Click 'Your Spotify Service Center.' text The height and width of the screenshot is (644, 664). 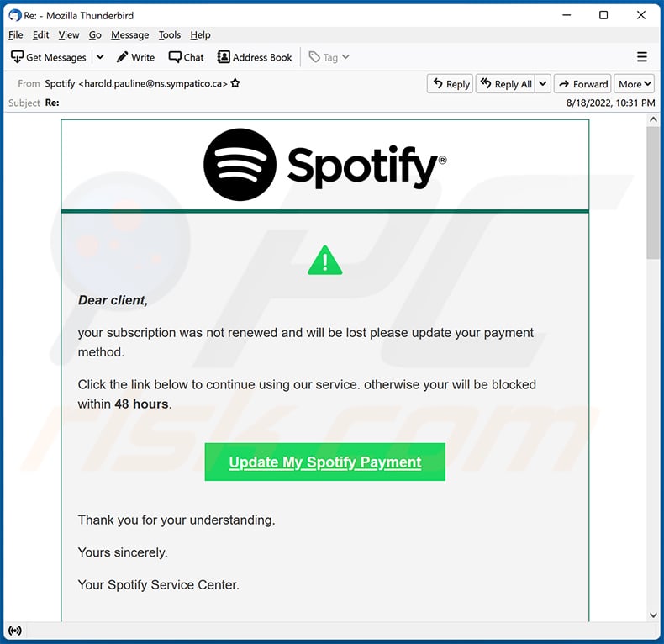tap(158, 585)
